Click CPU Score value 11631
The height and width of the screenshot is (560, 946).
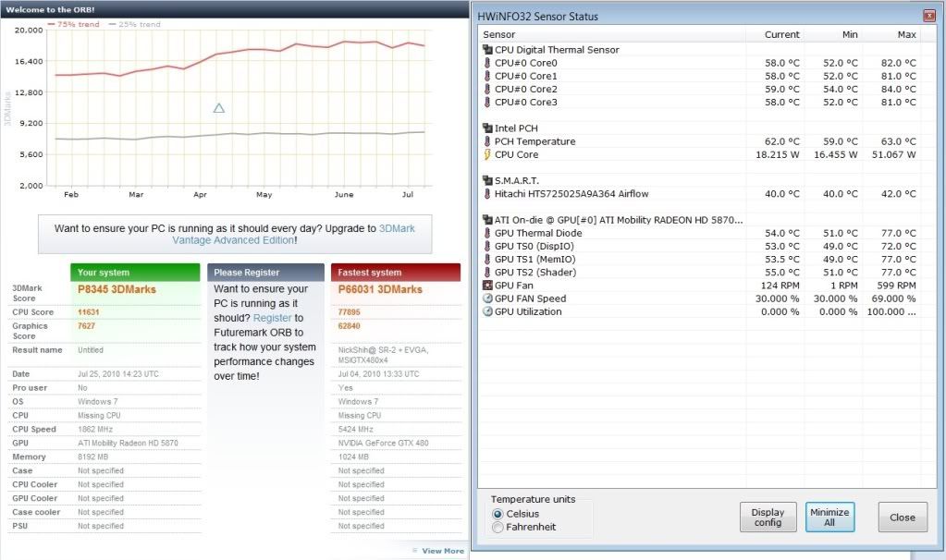click(88, 312)
